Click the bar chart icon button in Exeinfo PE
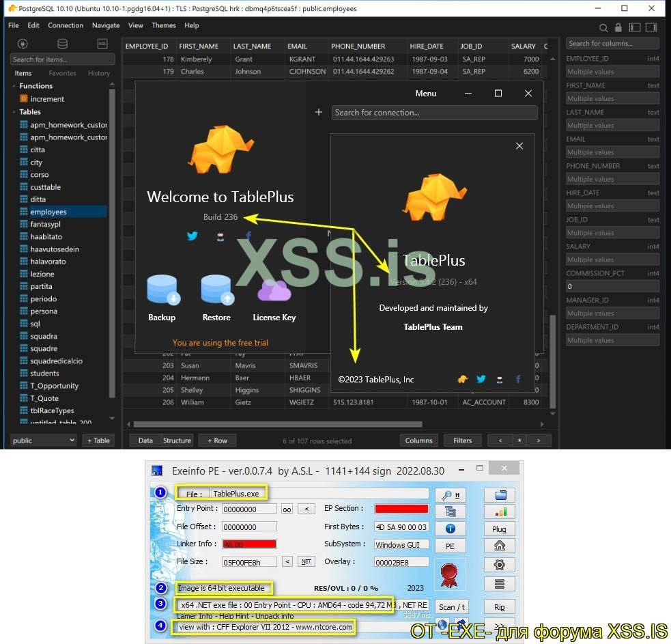Screen dimensions: 671x644 pos(500,512)
